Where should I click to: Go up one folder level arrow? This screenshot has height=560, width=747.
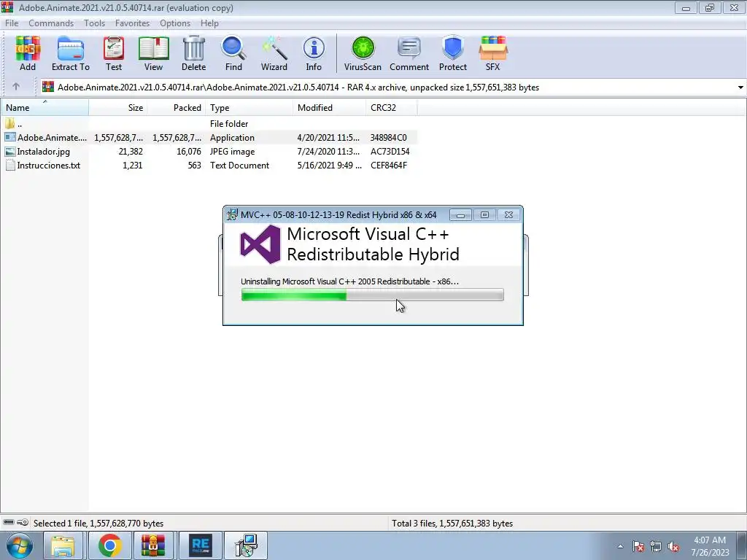pyautogui.click(x=16, y=87)
